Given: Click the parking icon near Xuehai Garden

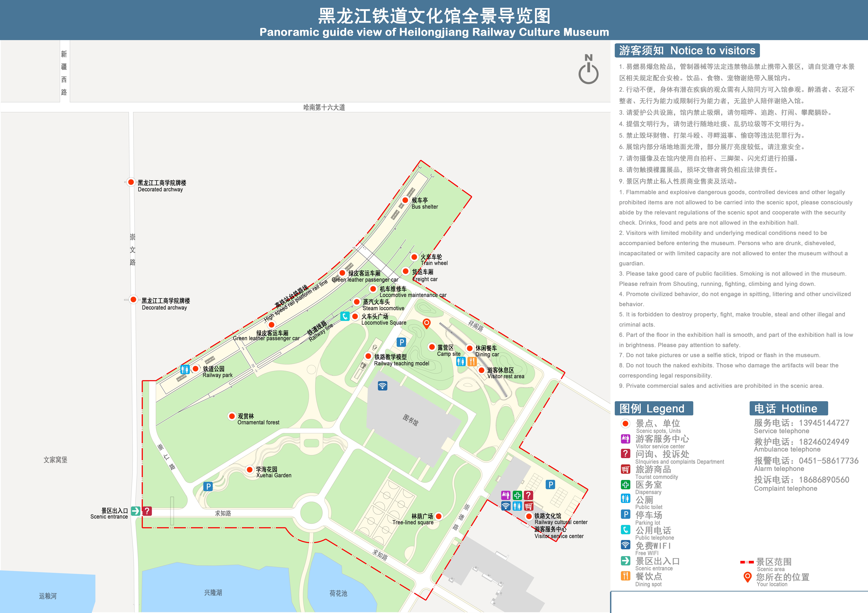Looking at the screenshot, I should pyautogui.click(x=208, y=486).
